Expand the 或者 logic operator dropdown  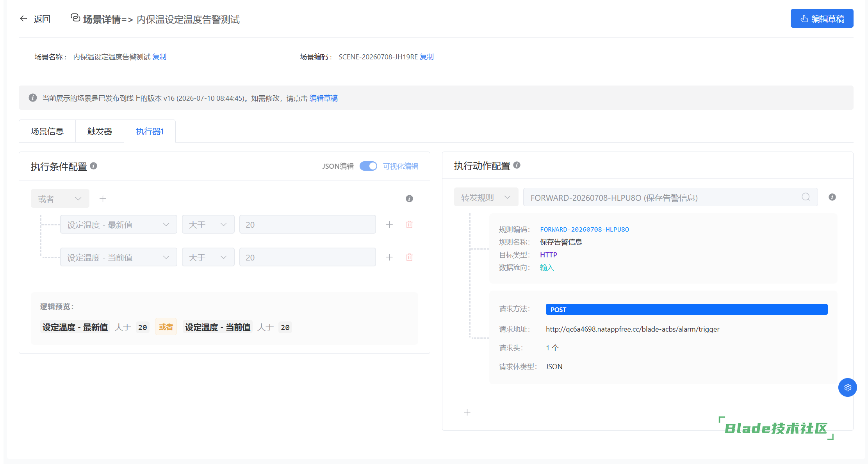(x=60, y=199)
